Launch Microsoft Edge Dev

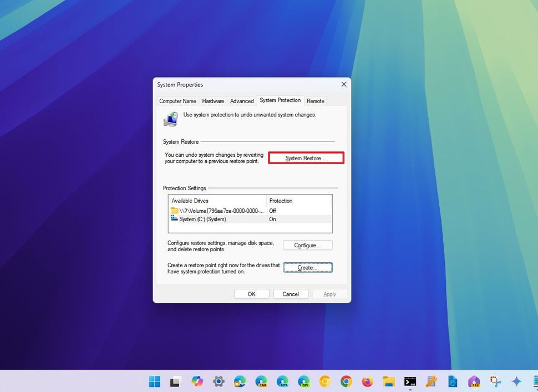click(x=303, y=381)
